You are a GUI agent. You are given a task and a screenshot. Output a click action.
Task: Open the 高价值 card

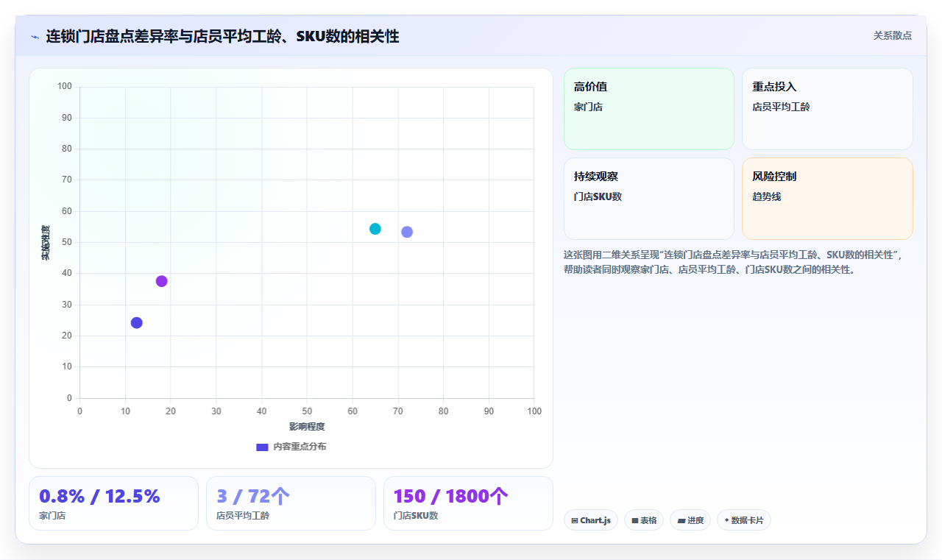[x=649, y=109]
